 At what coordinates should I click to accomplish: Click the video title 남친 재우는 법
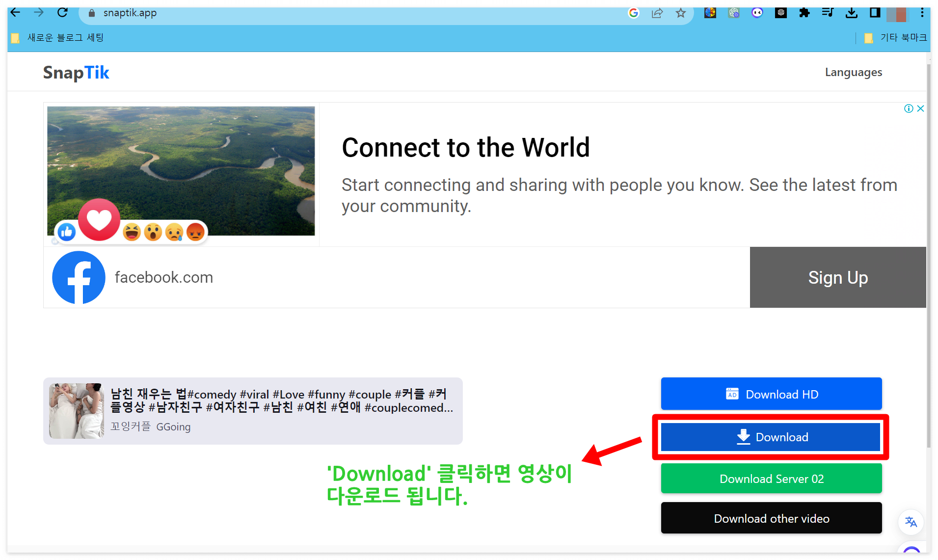[x=281, y=401]
